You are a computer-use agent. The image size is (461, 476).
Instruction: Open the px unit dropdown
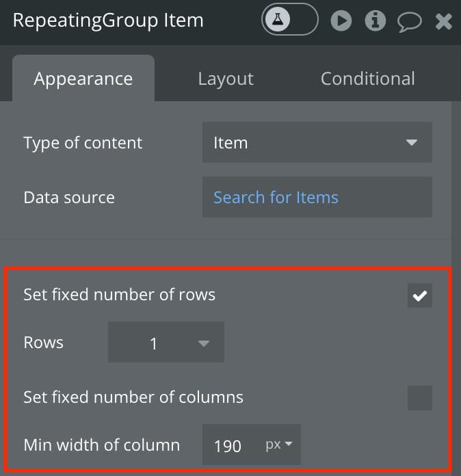point(279,445)
